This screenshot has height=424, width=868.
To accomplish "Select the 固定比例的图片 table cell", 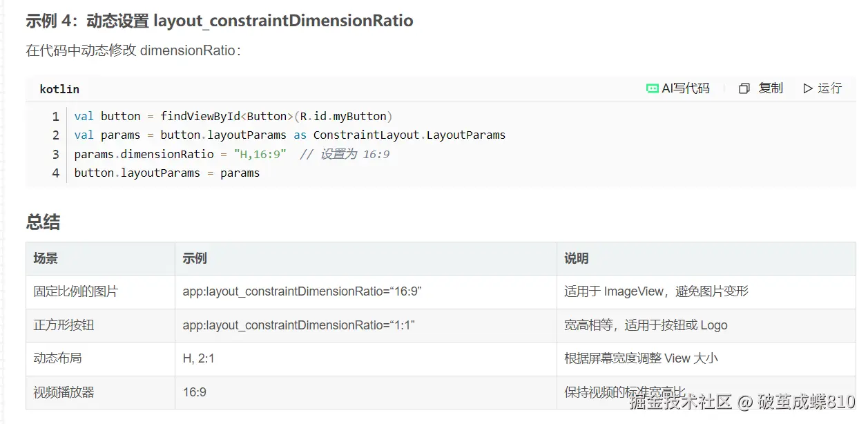I will [75, 291].
